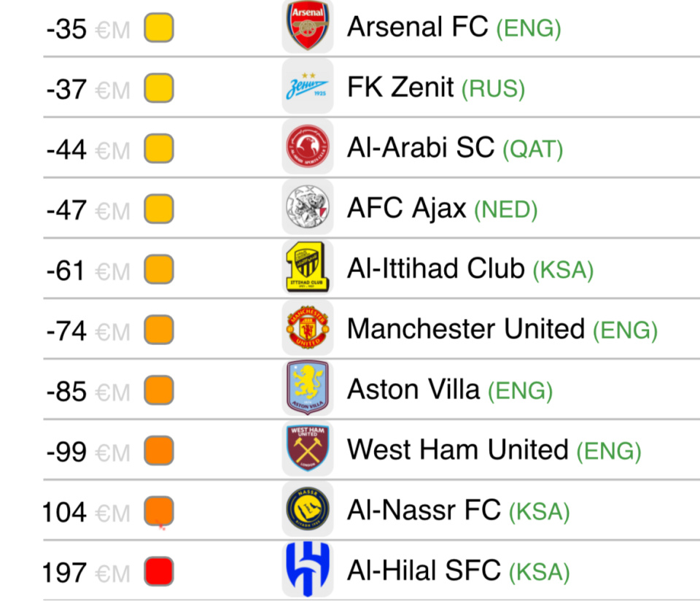Screen dimensions: 700x604
Task: Click the AFC Ajax crest icon
Action: [x=307, y=209]
